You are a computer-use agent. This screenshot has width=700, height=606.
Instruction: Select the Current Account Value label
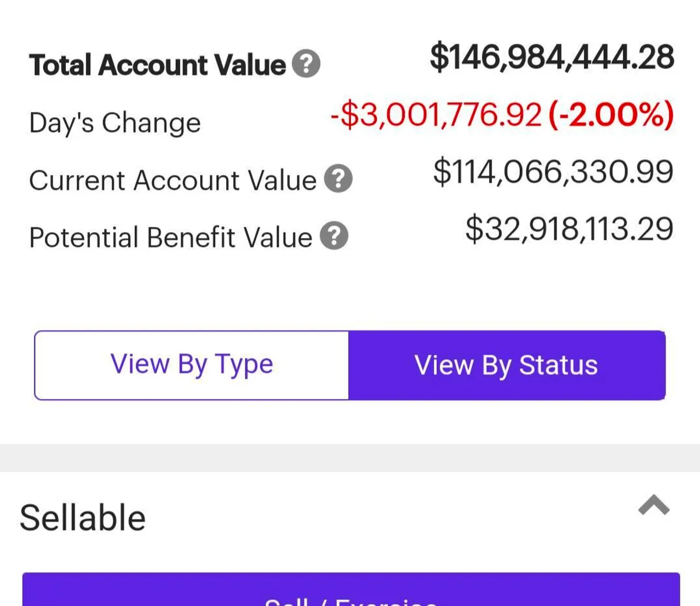click(172, 180)
